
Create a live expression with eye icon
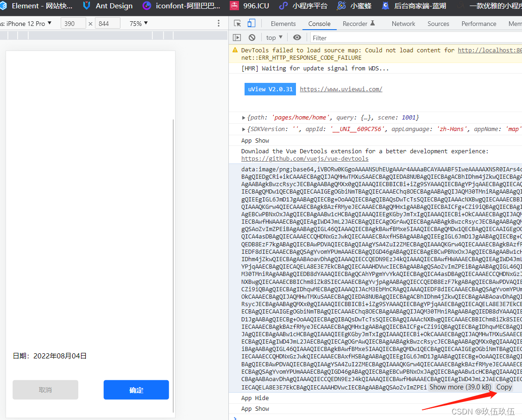tap(297, 38)
